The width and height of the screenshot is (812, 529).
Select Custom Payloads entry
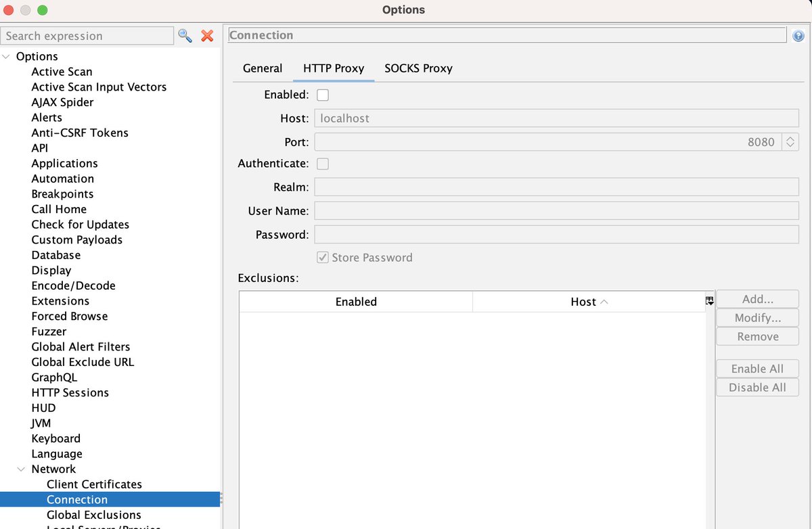(x=77, y=239)
